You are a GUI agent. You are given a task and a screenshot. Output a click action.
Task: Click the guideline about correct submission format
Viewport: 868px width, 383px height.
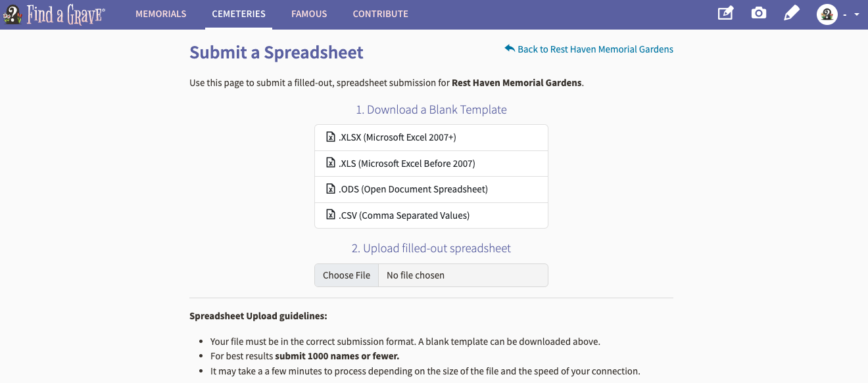pos(405,342)
